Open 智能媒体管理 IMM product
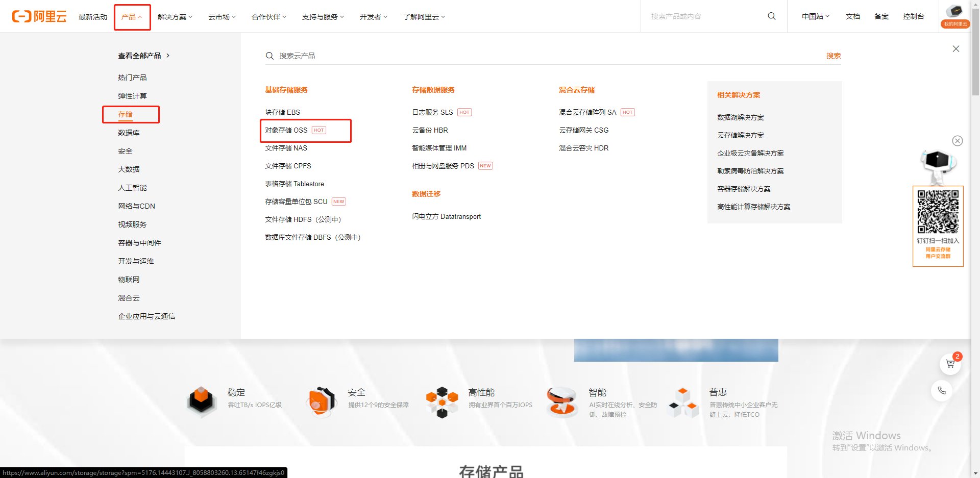This screenshot has width=980, height=478. pyautogui.click(x=439, y=148)
